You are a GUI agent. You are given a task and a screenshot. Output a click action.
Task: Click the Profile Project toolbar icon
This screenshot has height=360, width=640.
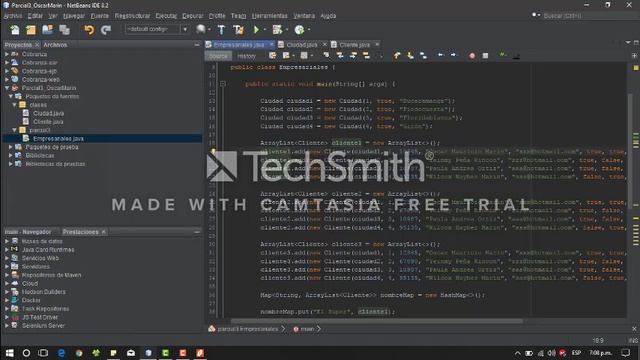[300, 29]
